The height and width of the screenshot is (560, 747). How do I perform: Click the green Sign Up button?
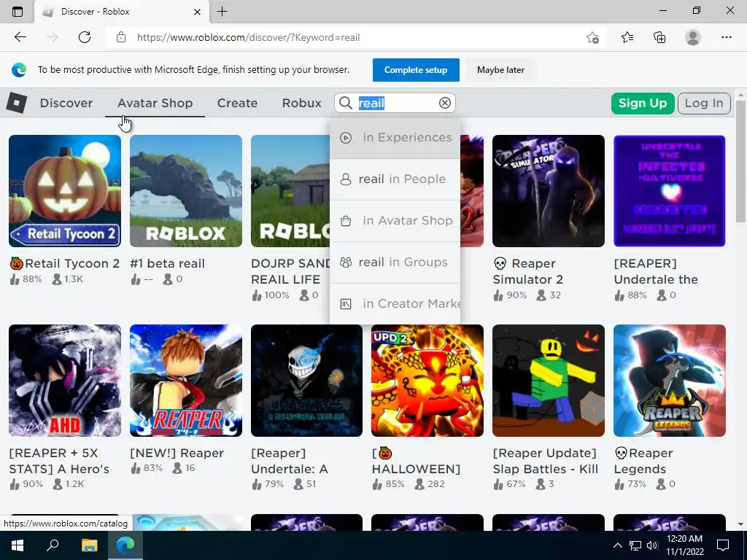click(643, 104)
